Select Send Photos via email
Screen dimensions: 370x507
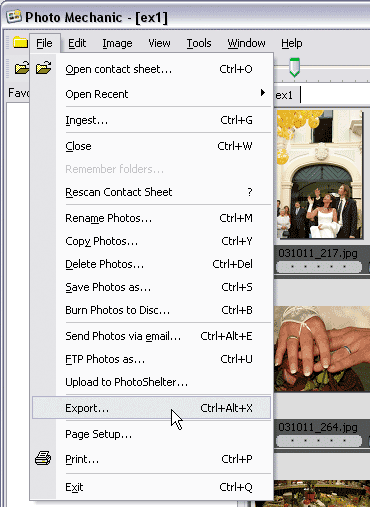[152, 336]
